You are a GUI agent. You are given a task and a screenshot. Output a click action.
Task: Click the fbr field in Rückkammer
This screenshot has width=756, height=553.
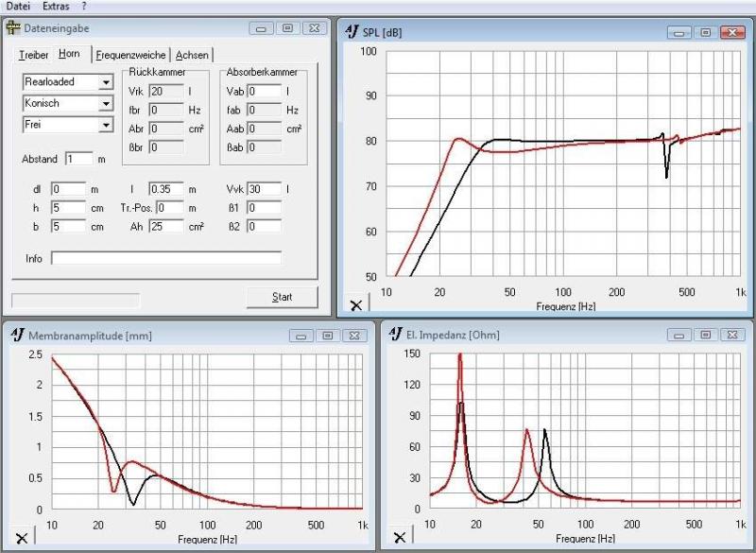coord(166,110)
